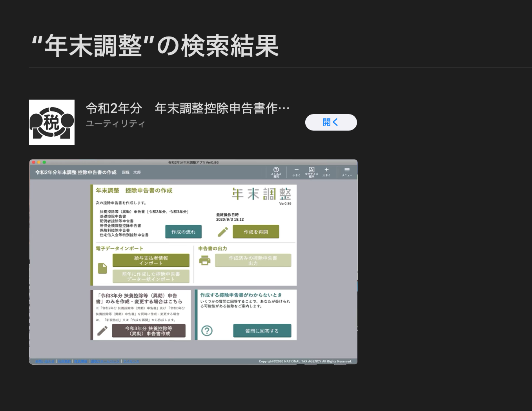Reset text size with 文字サイズ標準 icon
This screenshot has width=532, height=411.
click(312, 171)
